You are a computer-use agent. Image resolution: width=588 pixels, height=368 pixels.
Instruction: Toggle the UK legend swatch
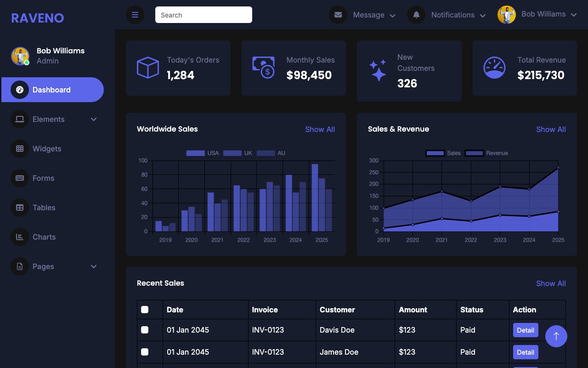(x=232, y=153)
